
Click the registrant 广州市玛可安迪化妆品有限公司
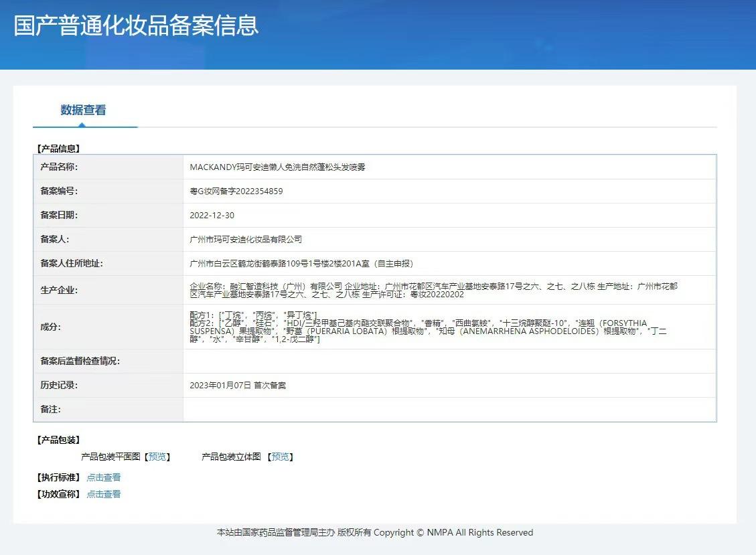pyautogui.click(x=246, y=240)
